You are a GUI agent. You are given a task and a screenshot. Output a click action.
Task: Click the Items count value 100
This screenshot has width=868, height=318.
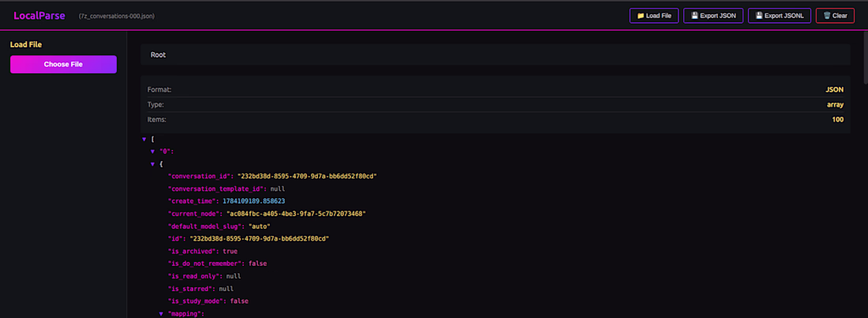[837, 119]
